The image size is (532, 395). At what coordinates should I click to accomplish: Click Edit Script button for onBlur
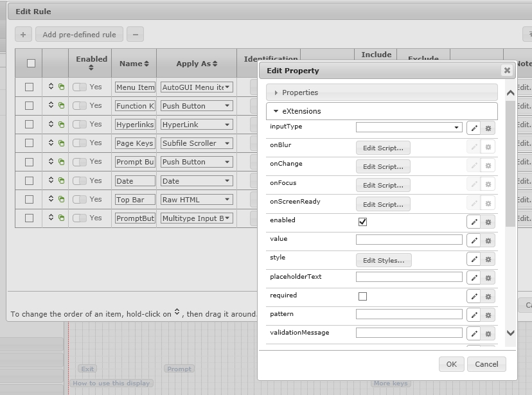coord(383,148)
